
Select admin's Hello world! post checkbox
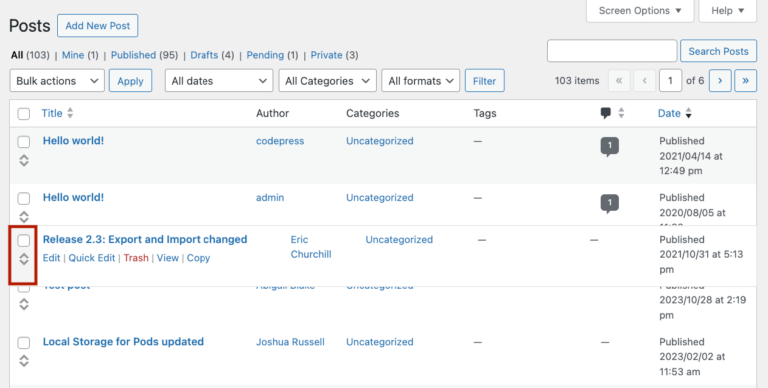coord(24,198)
